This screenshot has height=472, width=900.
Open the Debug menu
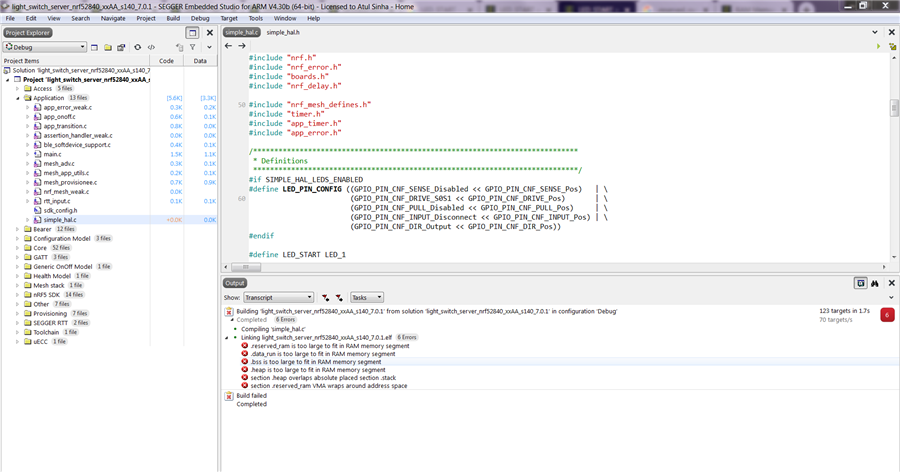coord(200,18)
